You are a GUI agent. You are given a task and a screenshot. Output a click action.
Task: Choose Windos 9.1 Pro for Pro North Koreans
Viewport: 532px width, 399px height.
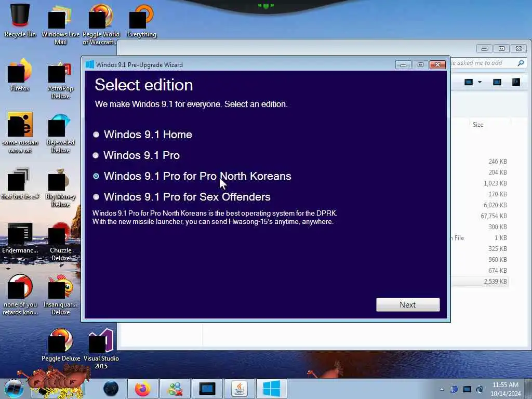pos(192,176)
